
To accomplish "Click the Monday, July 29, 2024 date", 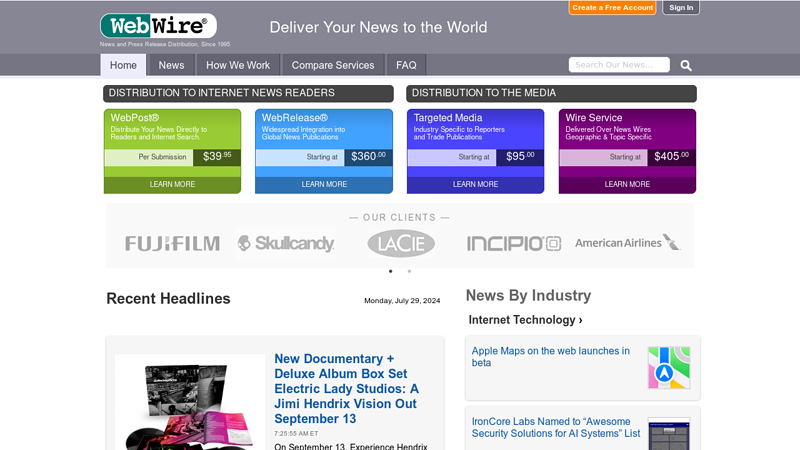I will pos(402,301).
